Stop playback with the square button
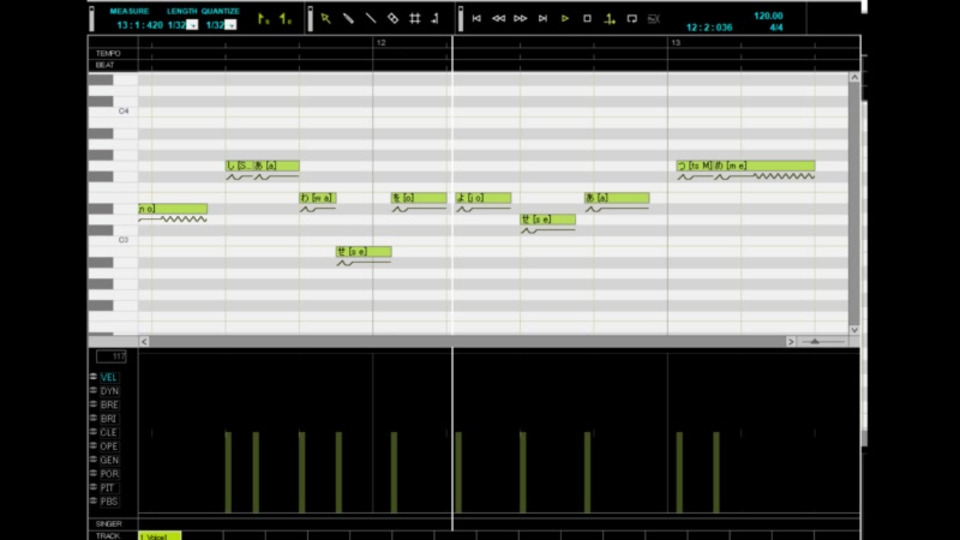Image resolution: width=960 pixels, height=540 pixels. [587, 19]
